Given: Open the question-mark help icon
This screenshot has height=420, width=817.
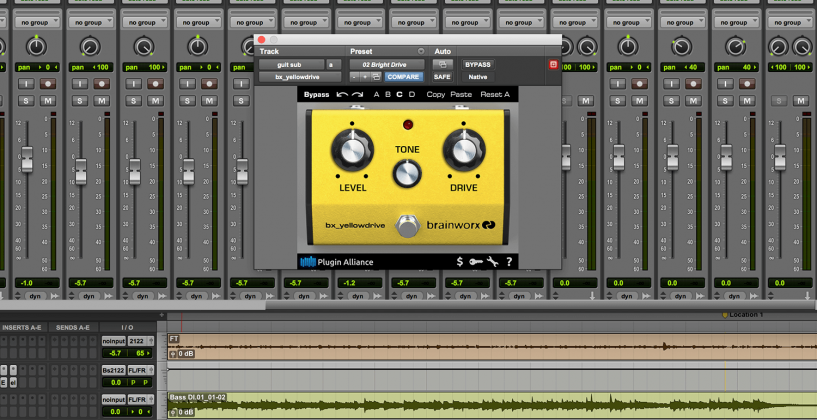Looking at the screenshot, I should (x=509, y=262).
